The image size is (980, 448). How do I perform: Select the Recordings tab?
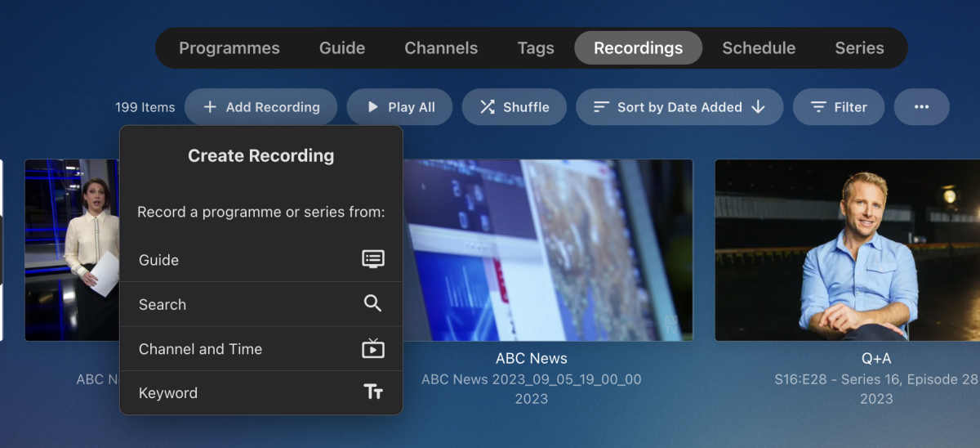(639, 48)
